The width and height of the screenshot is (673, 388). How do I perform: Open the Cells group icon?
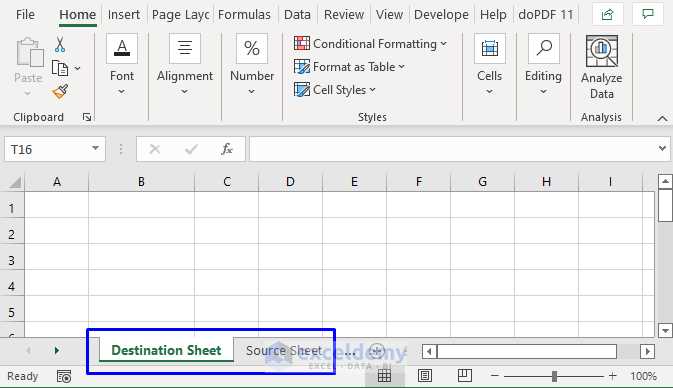[x=490, y=48]
